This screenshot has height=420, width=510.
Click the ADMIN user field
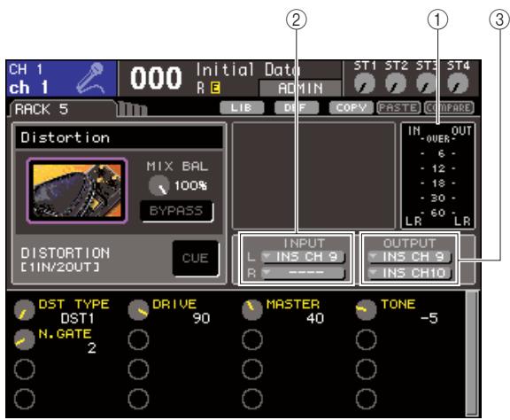300,89
